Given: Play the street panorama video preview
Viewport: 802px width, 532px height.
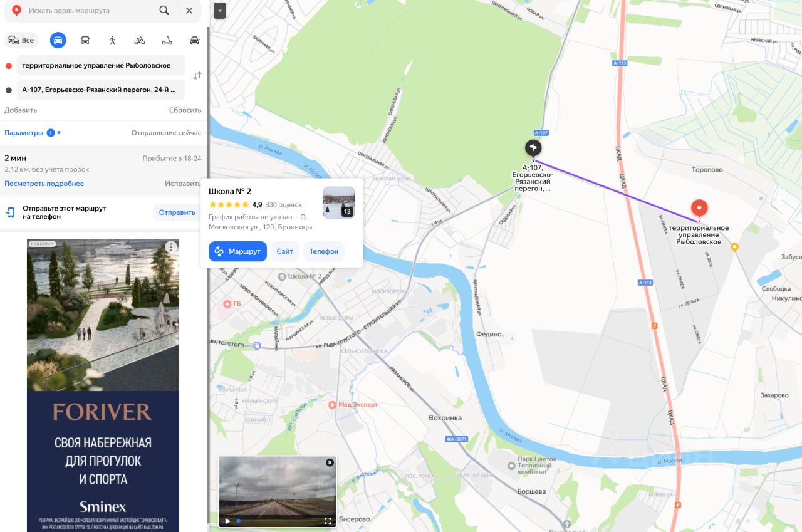Looking at the screenshot, I should [228, 521].
